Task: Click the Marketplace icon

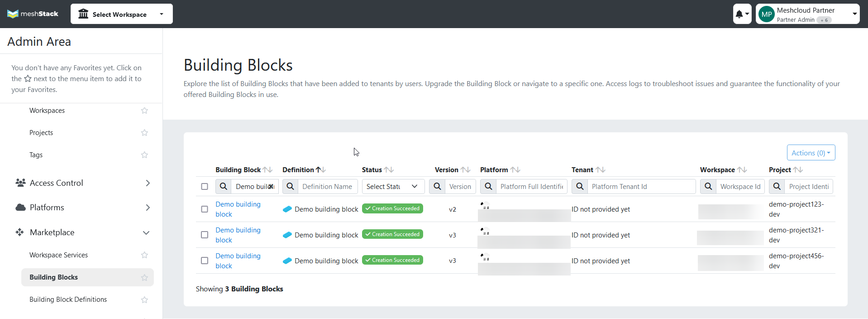Action: (x=19, y=232)
